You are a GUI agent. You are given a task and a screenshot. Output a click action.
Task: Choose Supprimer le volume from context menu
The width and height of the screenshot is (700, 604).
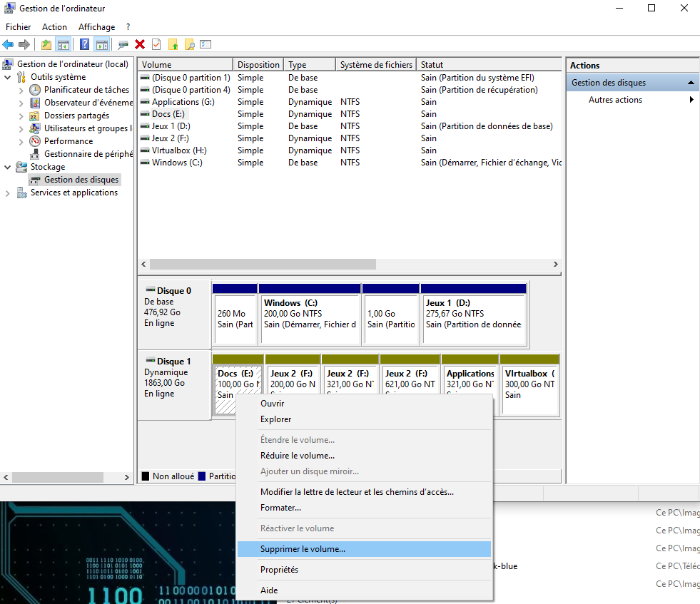pyautogui.click(x=303, y=549)
